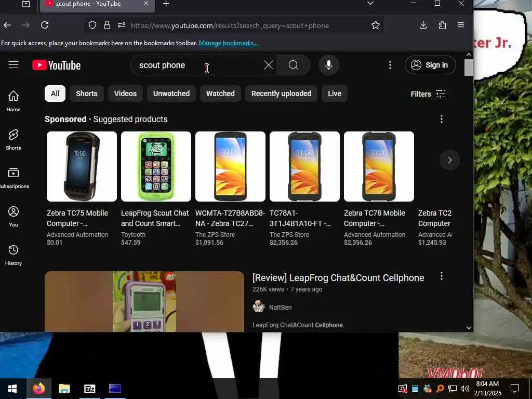532x399 pixels.
Task: Open TC78A1-3T1J4B1A10-FT product image
Action: click(304, 167)
